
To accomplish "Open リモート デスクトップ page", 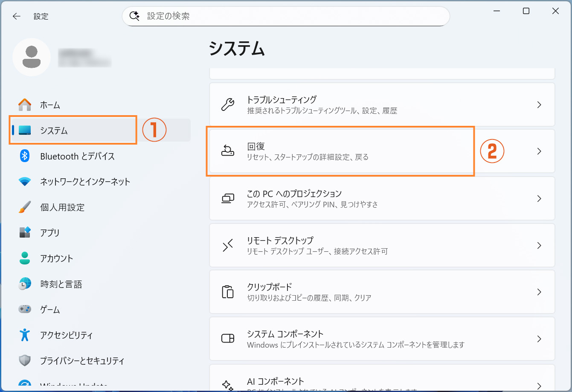I will click(382, 245).
